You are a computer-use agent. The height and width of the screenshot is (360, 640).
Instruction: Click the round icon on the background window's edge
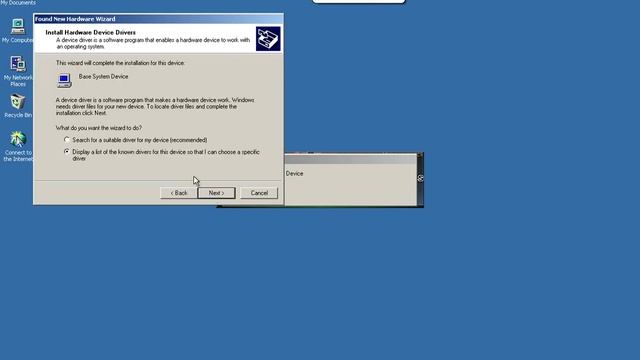click(420, 178)
